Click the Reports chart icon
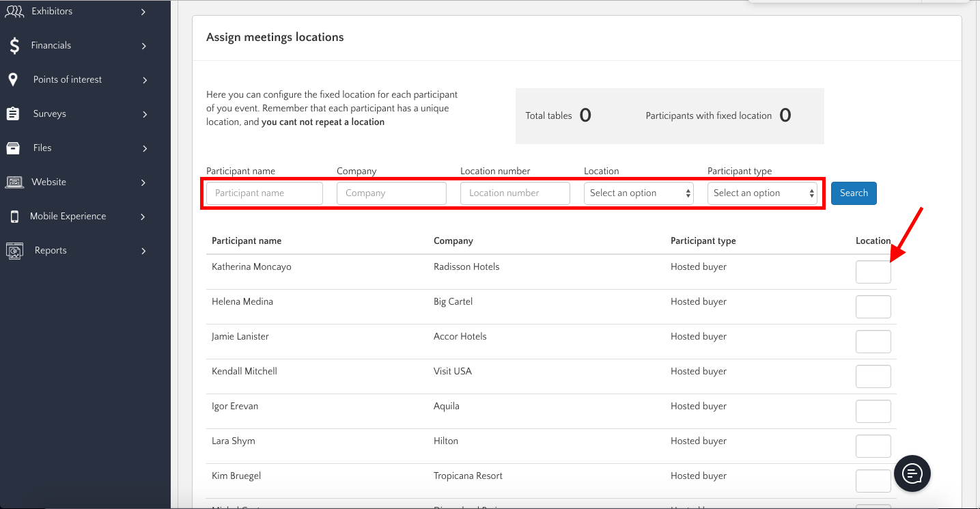The height and width of the screenshot is (509, 980). 14,251
